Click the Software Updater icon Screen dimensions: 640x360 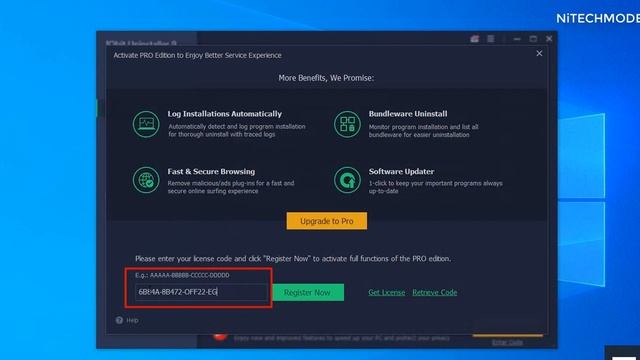pyautogui.click(x=347, y=180)
